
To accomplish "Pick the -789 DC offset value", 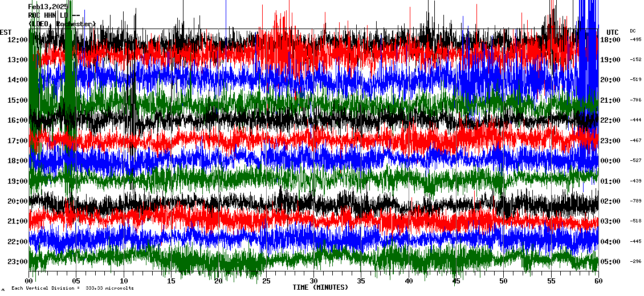I will (636, 201).
